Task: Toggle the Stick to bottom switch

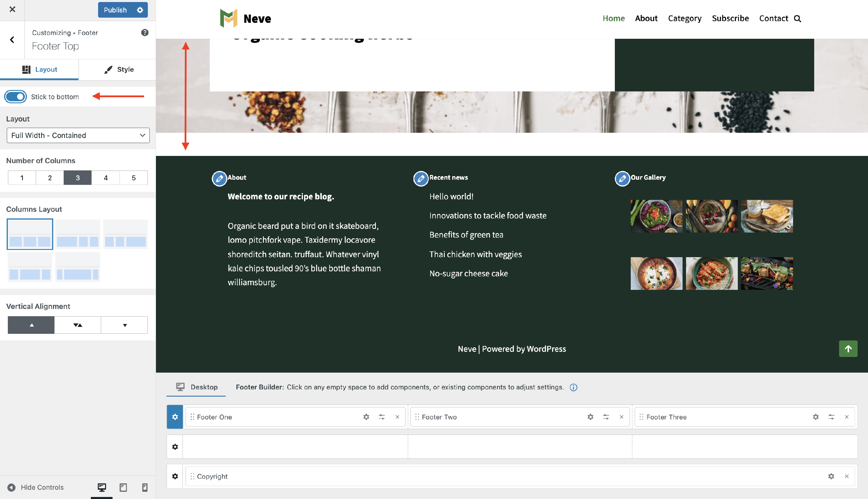Action: tap(15, 97)
